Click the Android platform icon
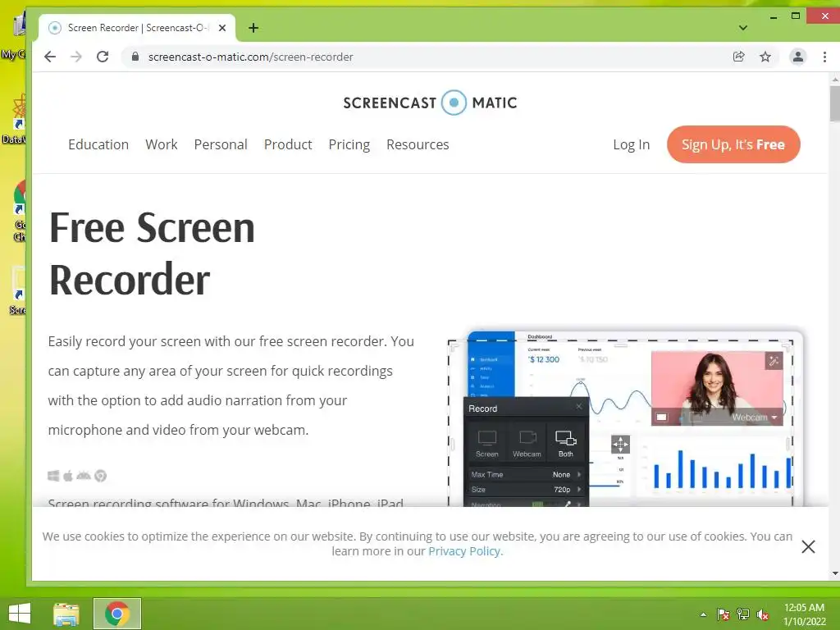Viewport: 840px width, 630px height. tap(84, 476)
